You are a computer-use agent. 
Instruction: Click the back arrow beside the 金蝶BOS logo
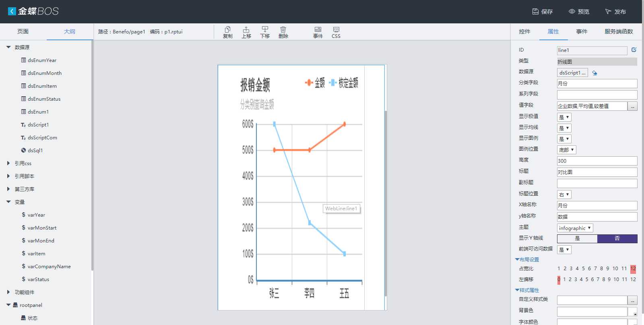[12, 11]
